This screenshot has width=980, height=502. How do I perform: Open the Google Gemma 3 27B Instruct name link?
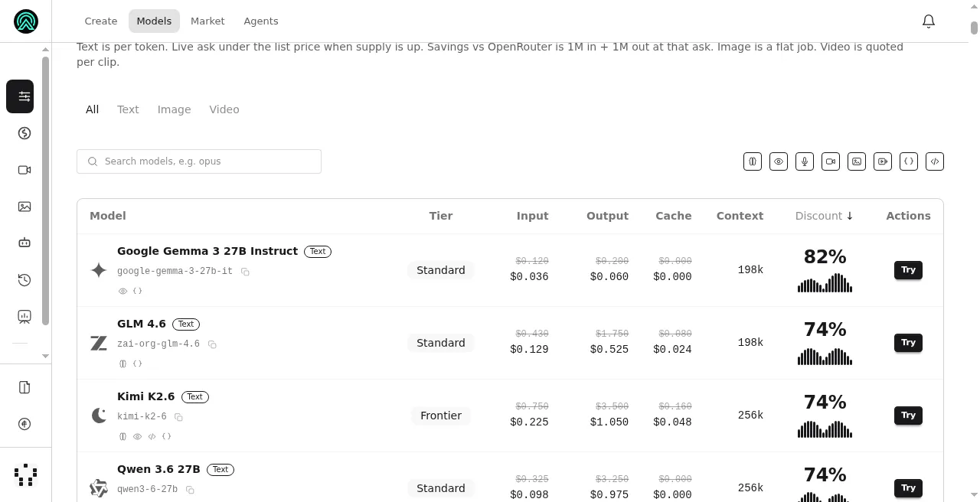tap(207, 251)
